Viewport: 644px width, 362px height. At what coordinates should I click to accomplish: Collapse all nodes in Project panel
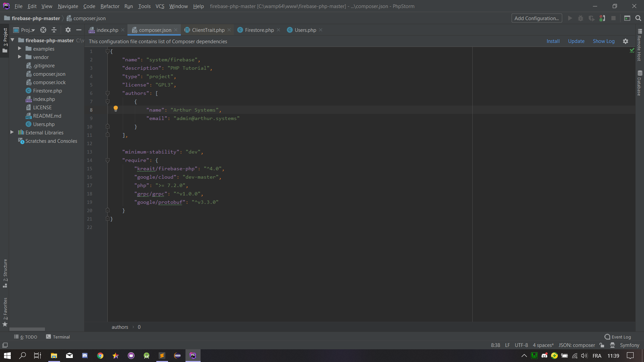[54, 30]
